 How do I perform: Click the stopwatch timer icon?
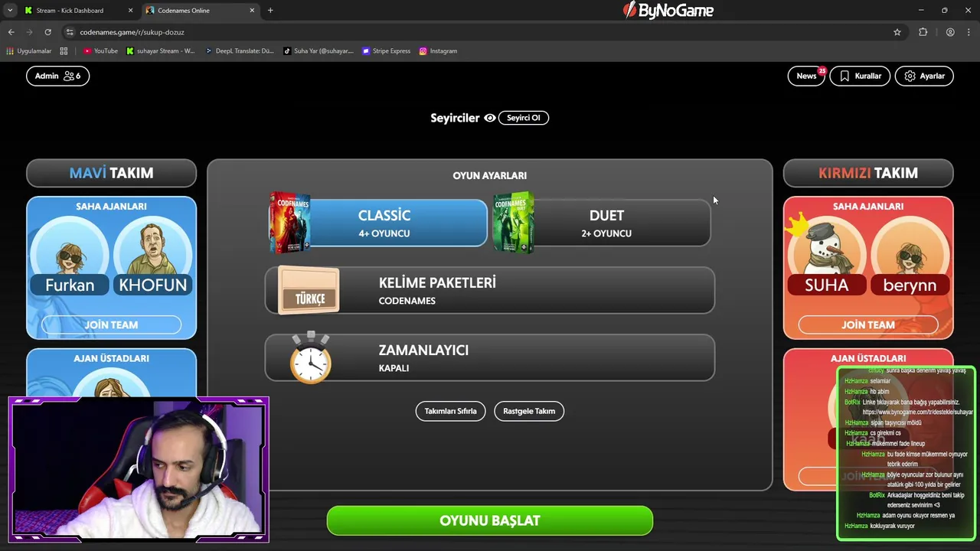[x=310, y=357]
